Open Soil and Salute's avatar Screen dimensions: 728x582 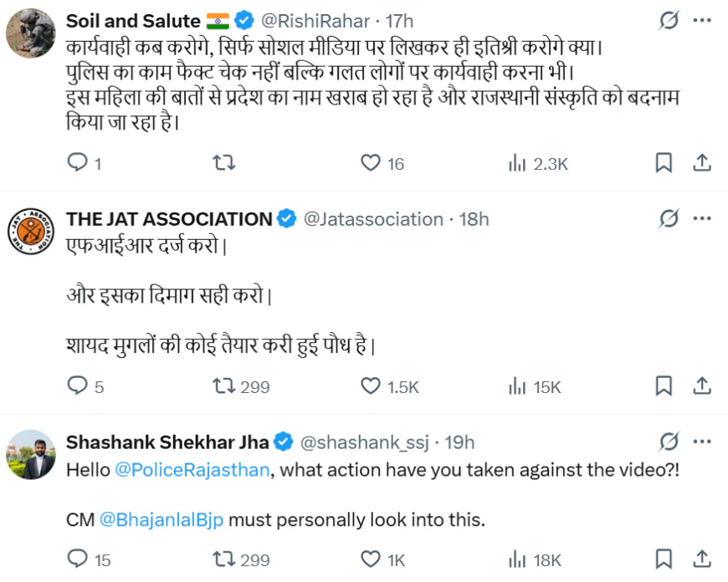coord(31,33)
